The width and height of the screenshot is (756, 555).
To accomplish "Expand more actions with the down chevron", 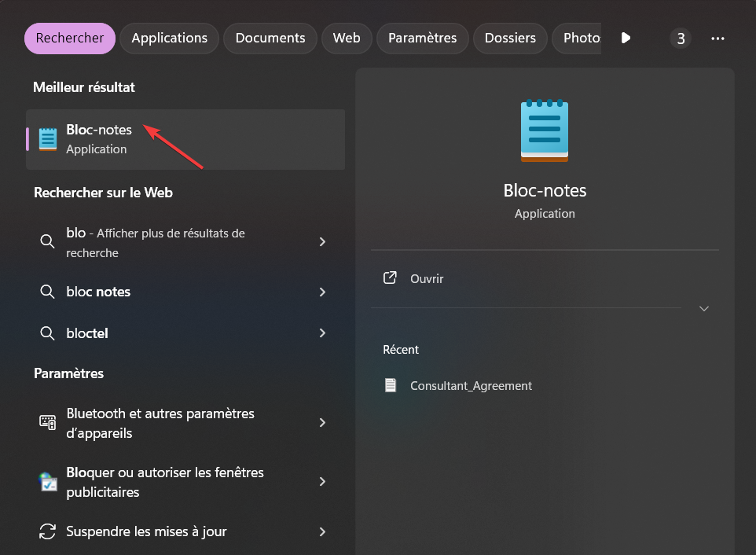I will tap(704, 309).
